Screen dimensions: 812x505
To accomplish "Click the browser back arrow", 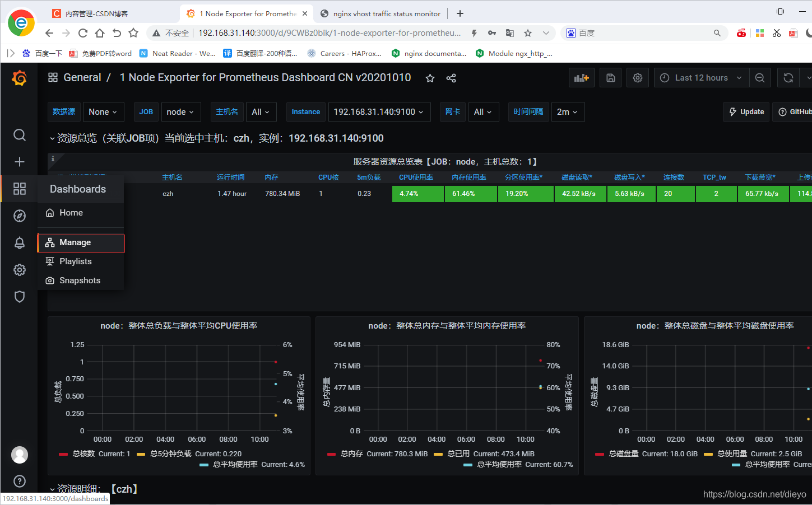I will pyautogui.click(x=49, y=33).
